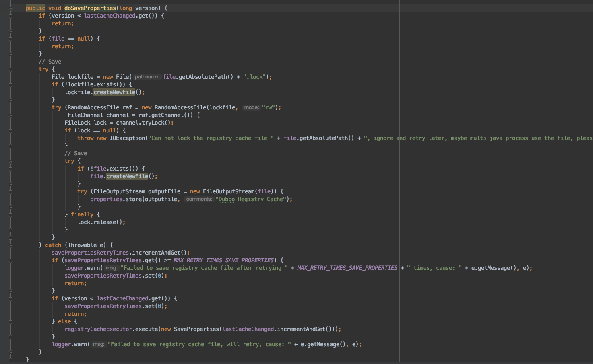
Task: Click 'file.createNewFile' highlighted call
Action: coord(119,176)
